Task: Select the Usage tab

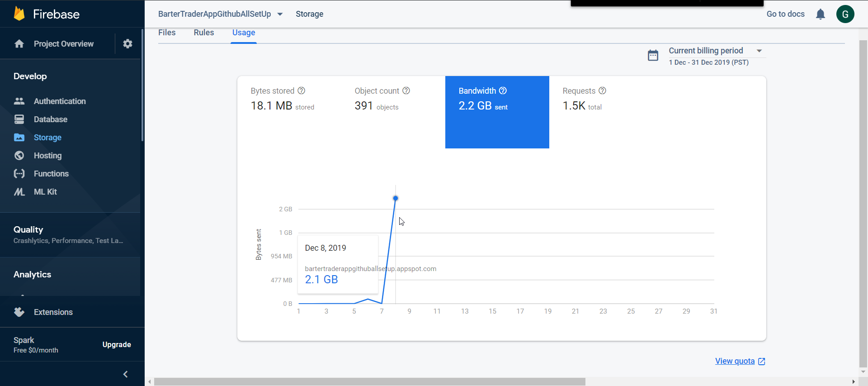Action: tap(244, 33)
